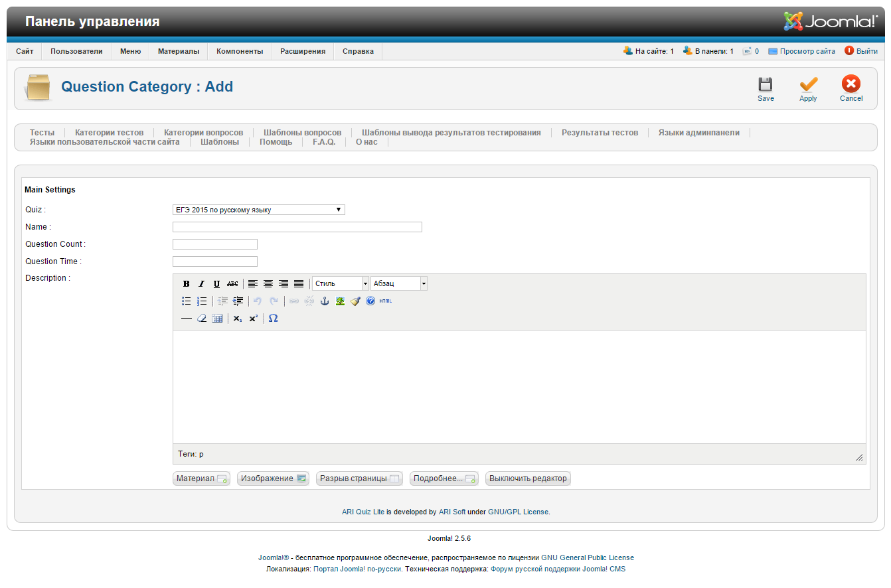Screen dimensions: 891x588
Task: Insert a numbered list
Action: click(202, 301)
